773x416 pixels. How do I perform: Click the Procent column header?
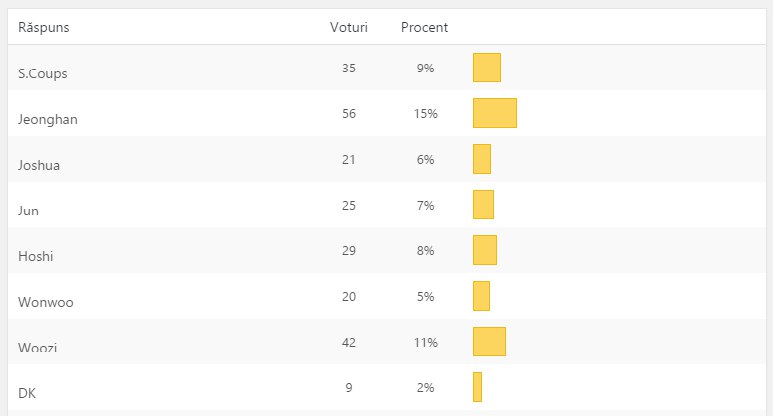[x=424, y=27]
